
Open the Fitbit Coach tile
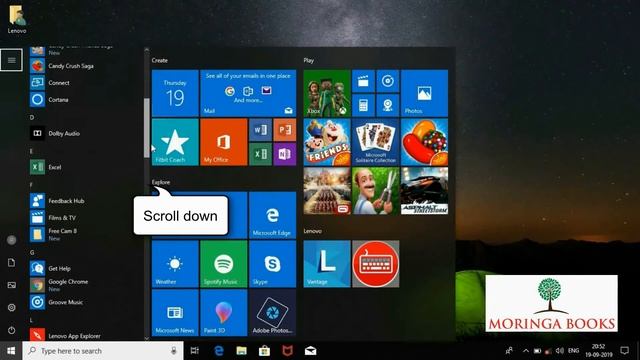[175, 142]
